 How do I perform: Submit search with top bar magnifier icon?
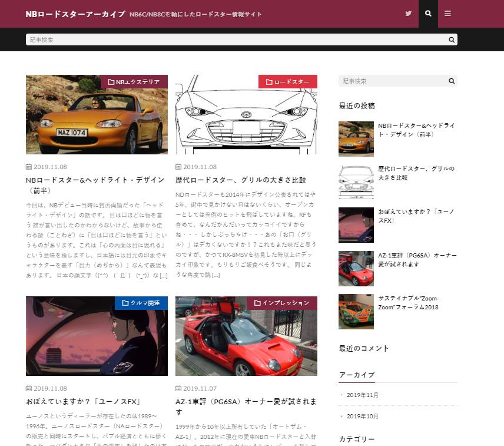coord(452,40)
